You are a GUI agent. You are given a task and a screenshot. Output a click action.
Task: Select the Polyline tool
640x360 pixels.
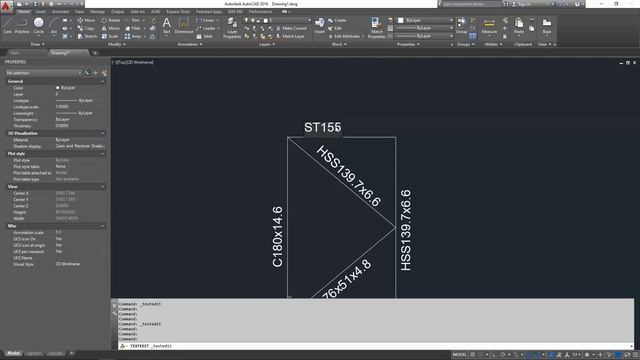point(22,25)
